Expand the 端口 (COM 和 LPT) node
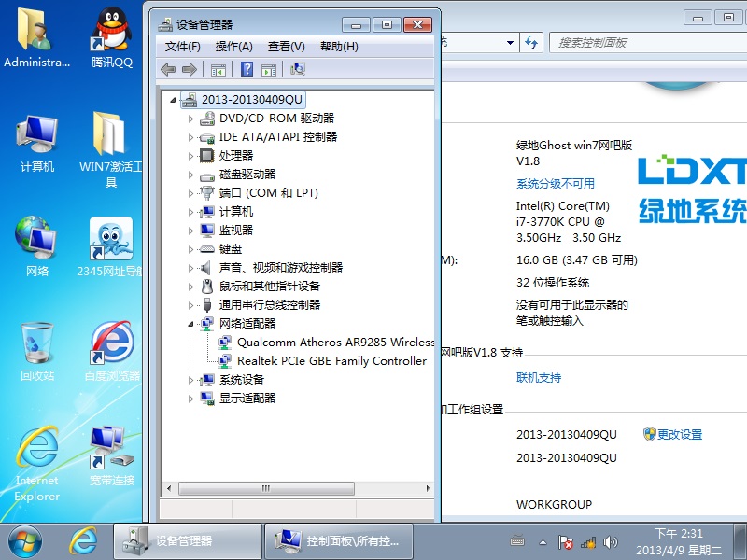Screen dimensions: 747x560 tap(190, 193)
